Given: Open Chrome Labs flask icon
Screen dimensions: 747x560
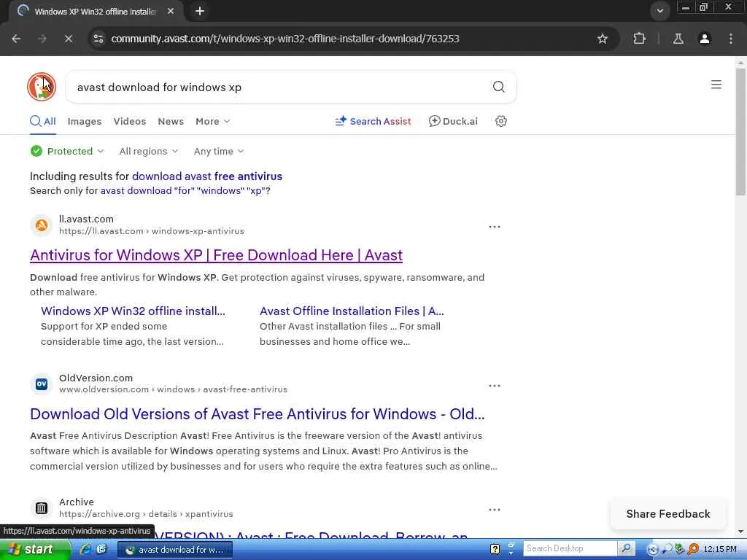Looking at the screenshot, I should pos(678,39).
